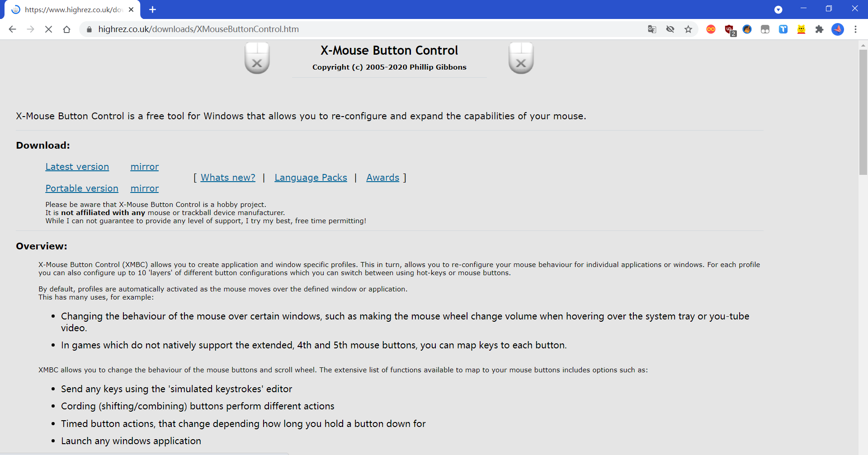Open Google Translate from the address bar
This screenshot has width=868, height=455.
pyautogui.click(x=652, y=29)
